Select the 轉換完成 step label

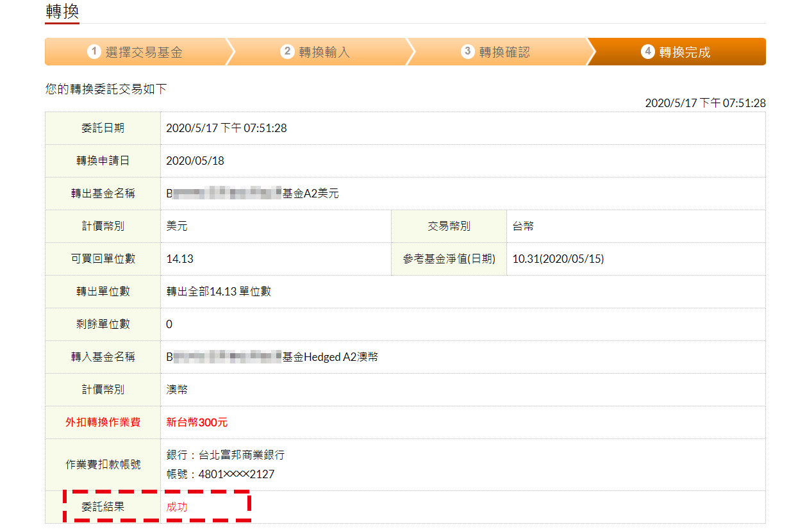point(685,53)
